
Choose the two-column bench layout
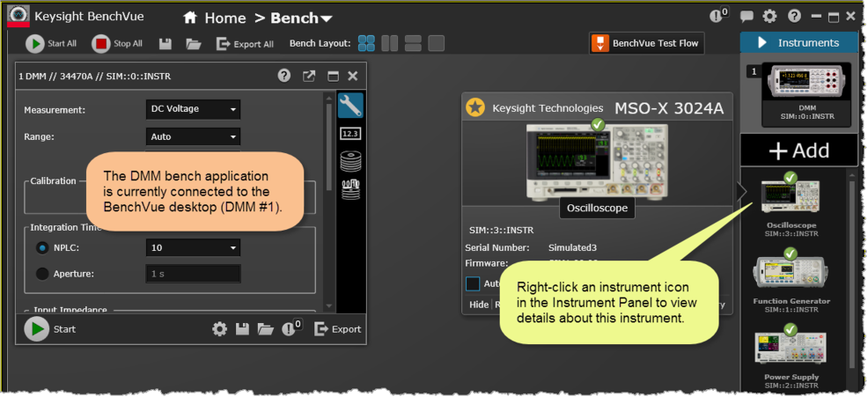390,44
